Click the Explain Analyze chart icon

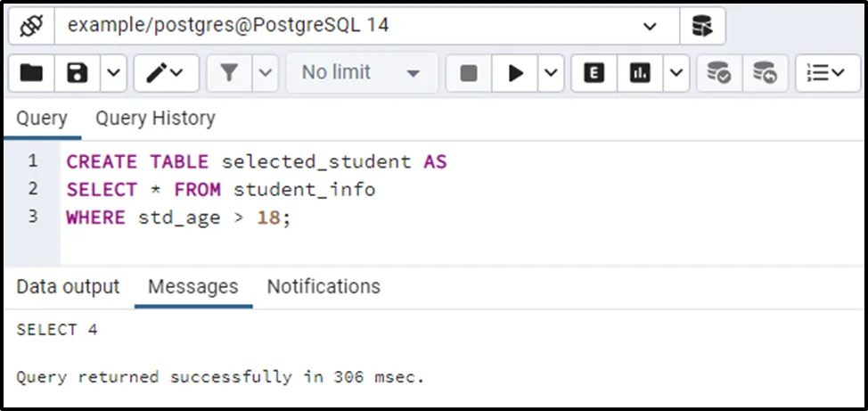coord(640,73)
